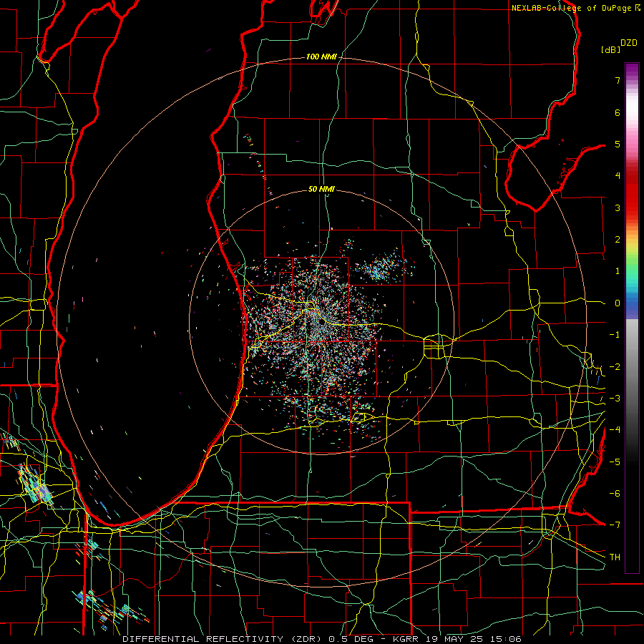The image size is (644, 644).
Task: Click the DZD legend title
Action: pos(629,43)
